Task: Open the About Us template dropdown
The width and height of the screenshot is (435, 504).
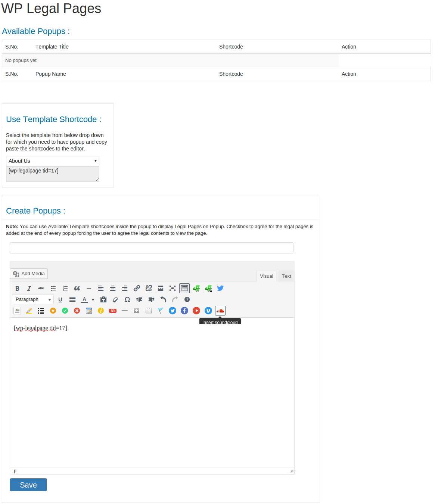Action: 53,161
